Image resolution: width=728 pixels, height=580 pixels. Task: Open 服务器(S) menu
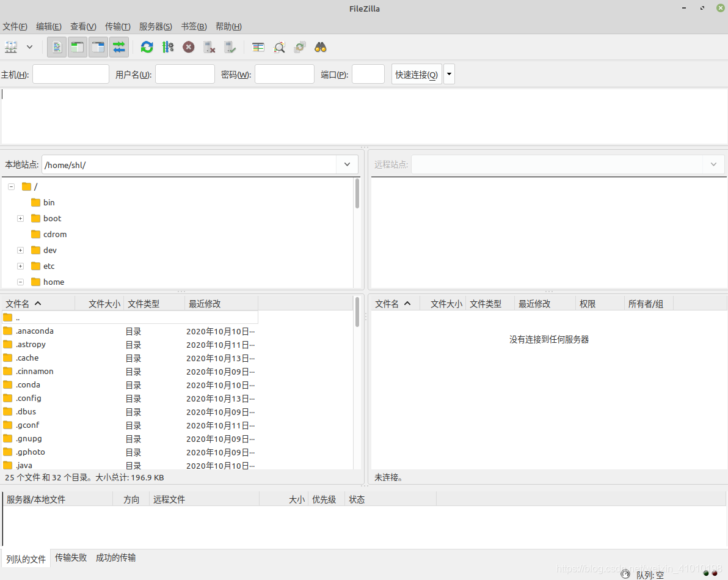point(156,26)
